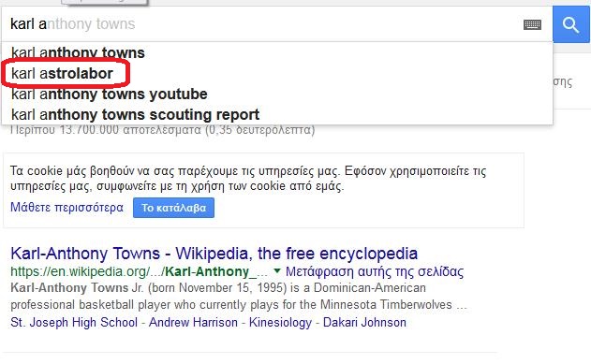The image size is (591, 364).
Task: Expand green arrow beside Wikipedia URL
Action: point(277,271)
